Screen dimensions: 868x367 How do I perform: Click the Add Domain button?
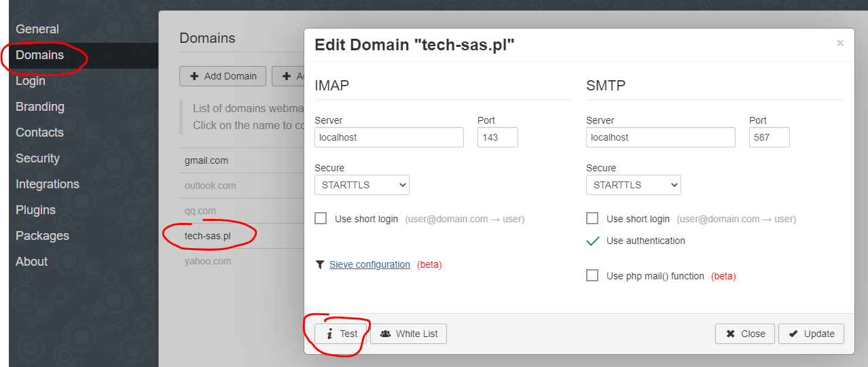(223, 76)
